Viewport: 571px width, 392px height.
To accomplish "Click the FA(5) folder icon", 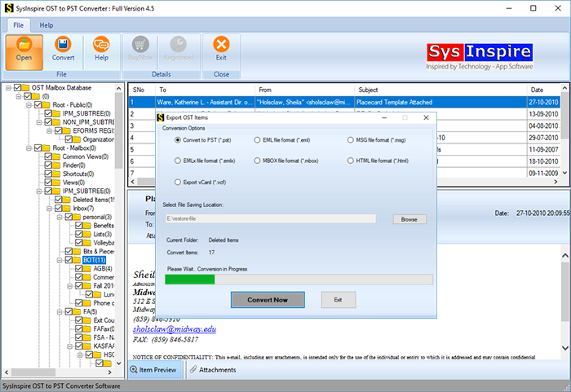I will click(x=77, y=312).
